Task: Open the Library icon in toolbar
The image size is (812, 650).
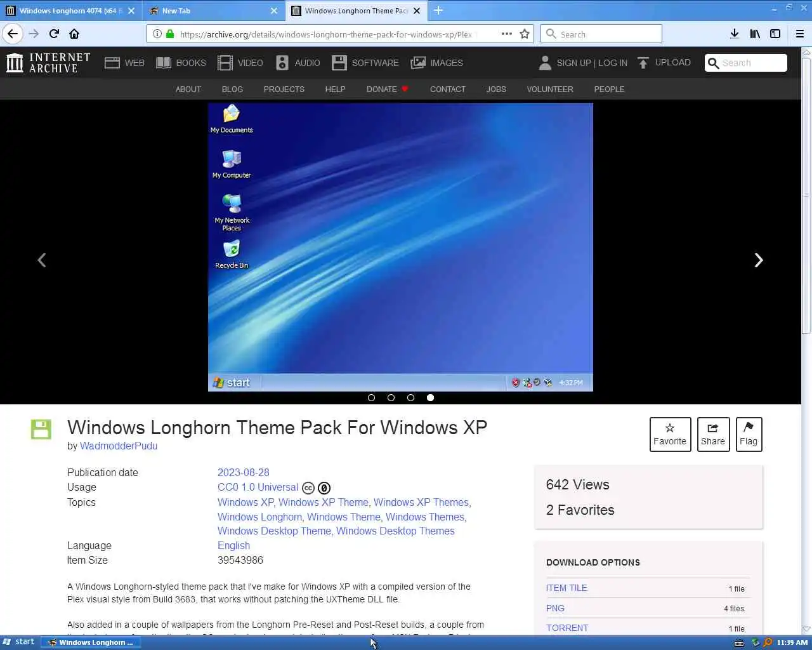Action: 755,34
